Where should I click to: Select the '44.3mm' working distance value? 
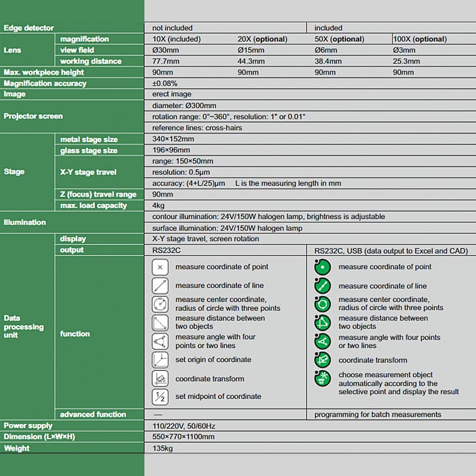point(251,61)
